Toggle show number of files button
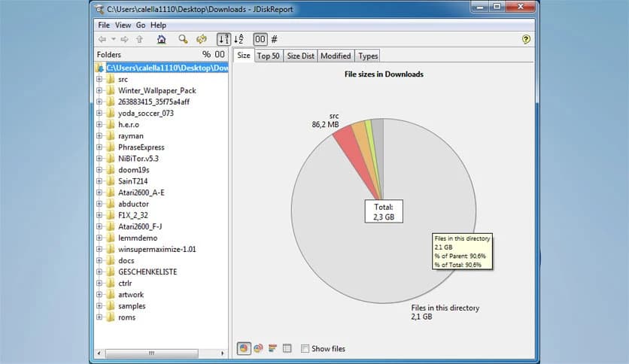629x364 pixels. click(275, 39)
